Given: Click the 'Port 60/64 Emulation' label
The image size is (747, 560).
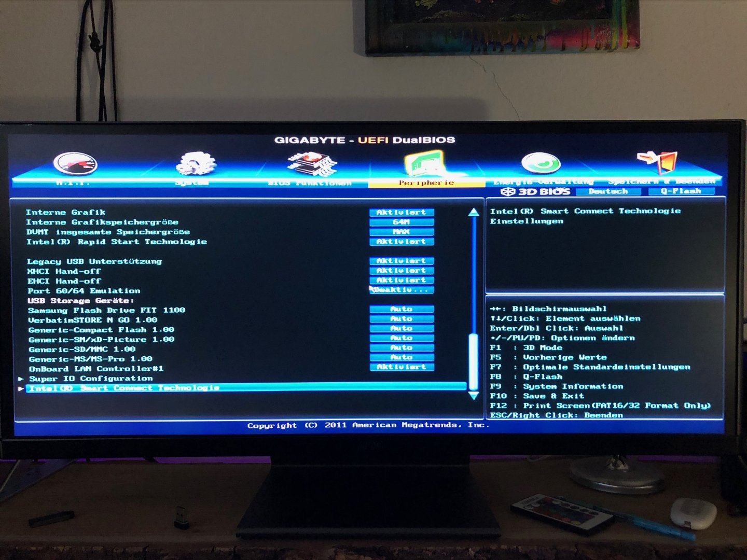Looking at the screenshot, I should [84, 291].
